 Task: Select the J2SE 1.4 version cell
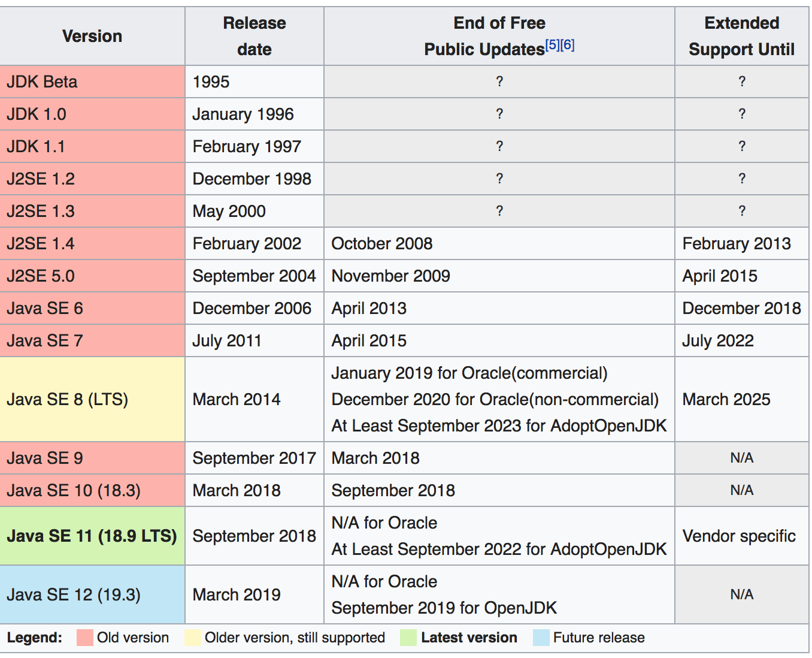coord(92,243)
